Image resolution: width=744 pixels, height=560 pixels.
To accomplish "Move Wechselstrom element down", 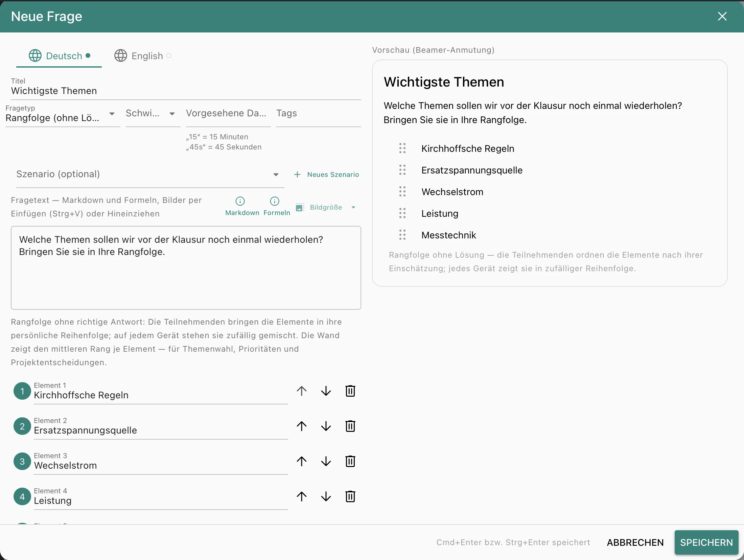I will [x=326, y=462].
